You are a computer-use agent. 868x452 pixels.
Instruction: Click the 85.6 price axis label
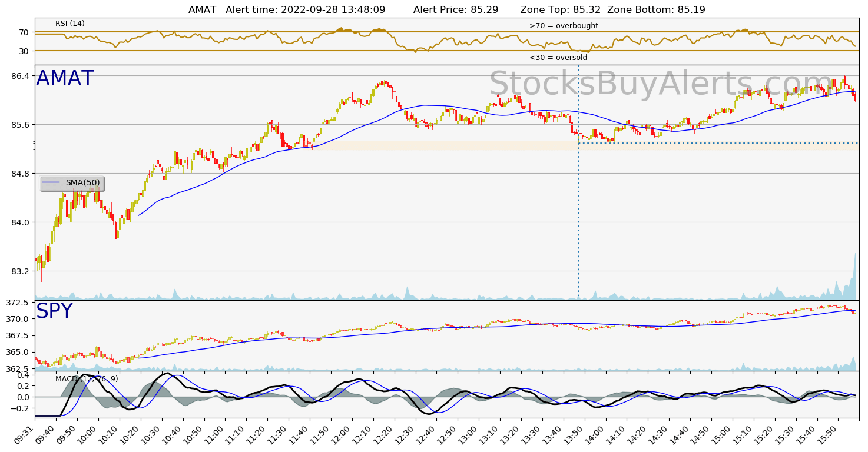20,125
